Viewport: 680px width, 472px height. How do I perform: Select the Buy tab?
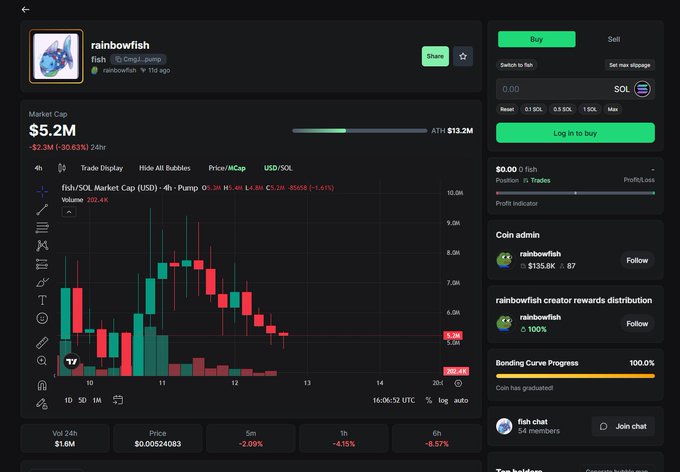pyautogui.click(x=536, y=39)
